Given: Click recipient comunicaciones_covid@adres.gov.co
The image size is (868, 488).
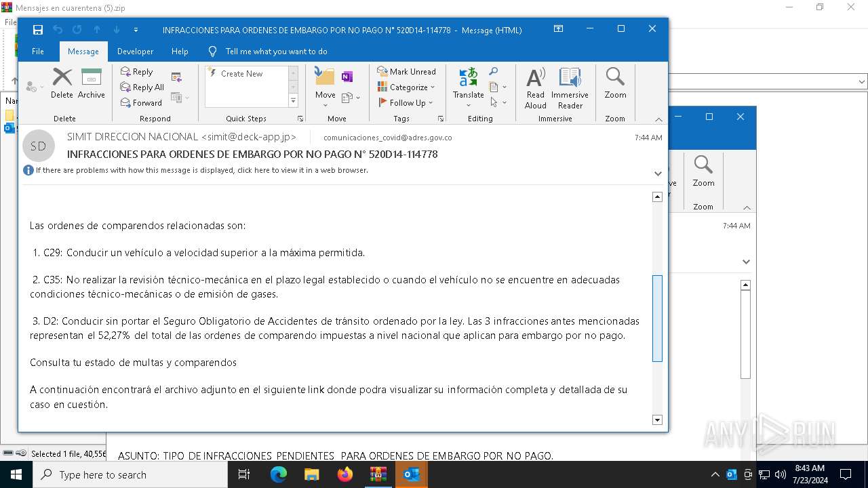Looking at the screenshot, I should coord(387,138).
